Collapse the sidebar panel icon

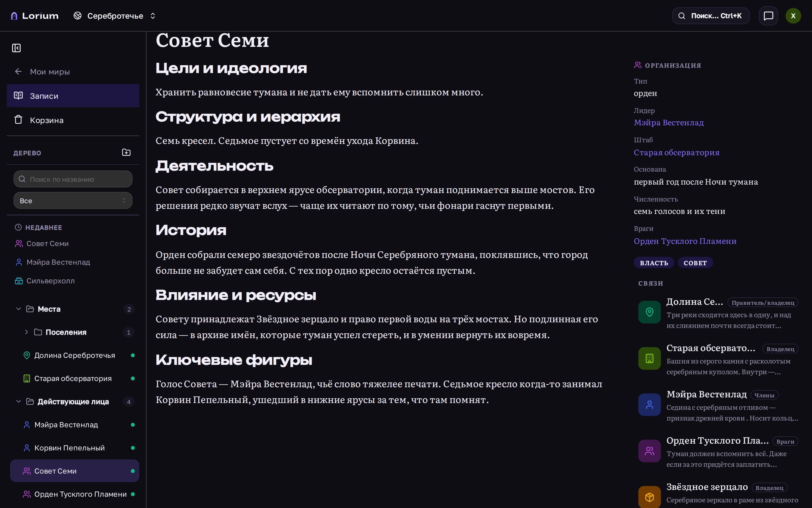(16, 48)
